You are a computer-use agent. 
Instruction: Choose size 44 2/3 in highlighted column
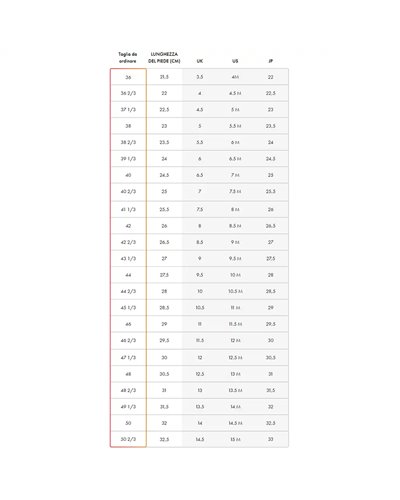tap(128, 291)
